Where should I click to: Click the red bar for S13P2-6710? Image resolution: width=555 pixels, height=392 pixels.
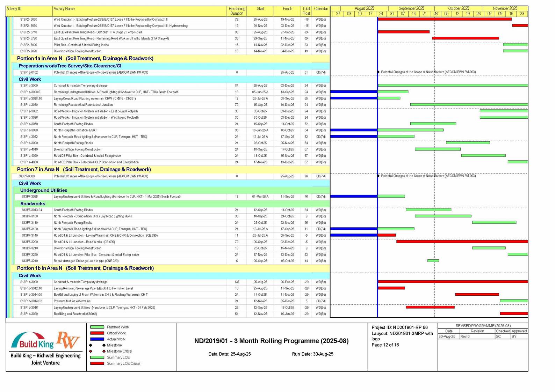tap(404, 32)
